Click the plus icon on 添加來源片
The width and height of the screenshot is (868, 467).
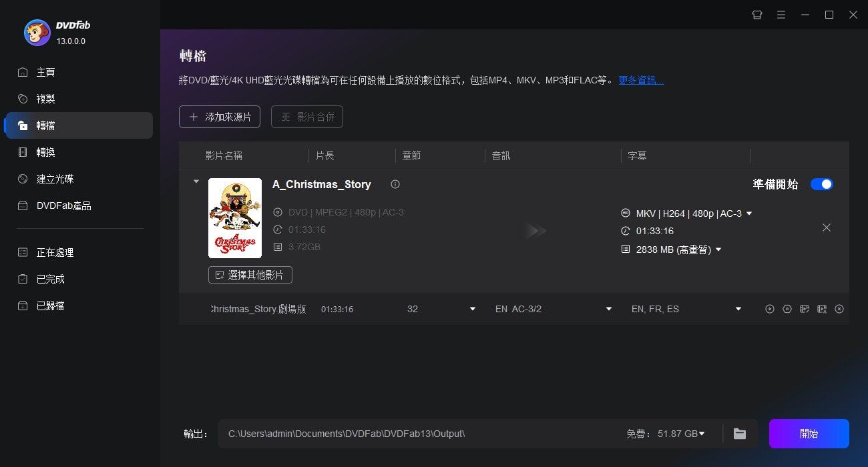[x=194, y=117]
